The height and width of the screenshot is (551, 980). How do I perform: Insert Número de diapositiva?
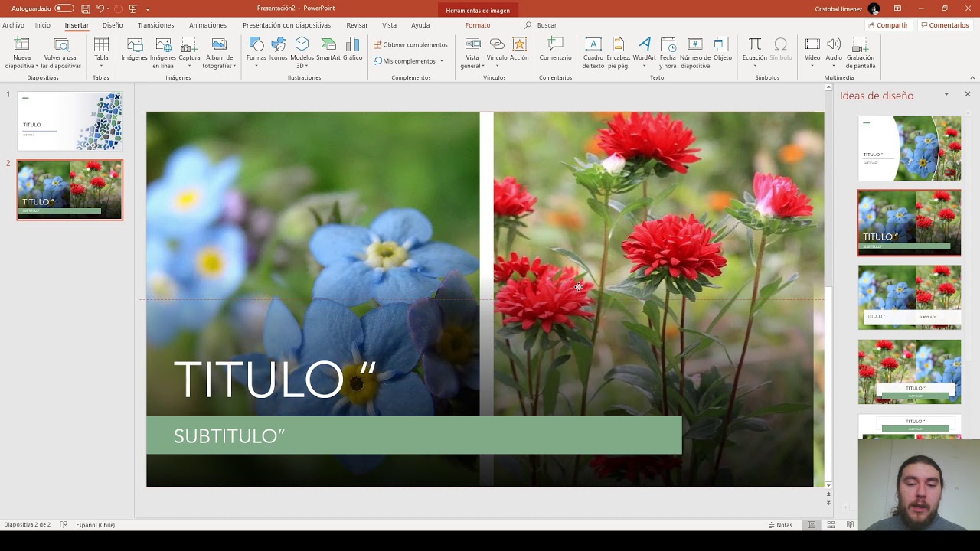695,53
